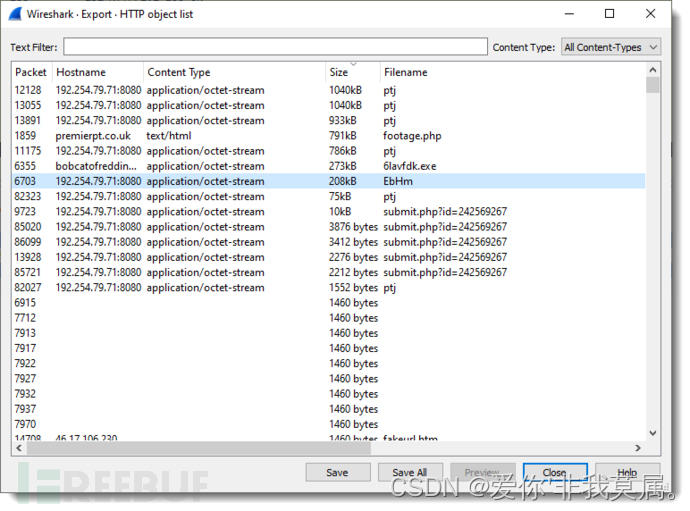This screenshot has height=511, width=690.
Task: Click the 791kB size cell
Action: 343,136
